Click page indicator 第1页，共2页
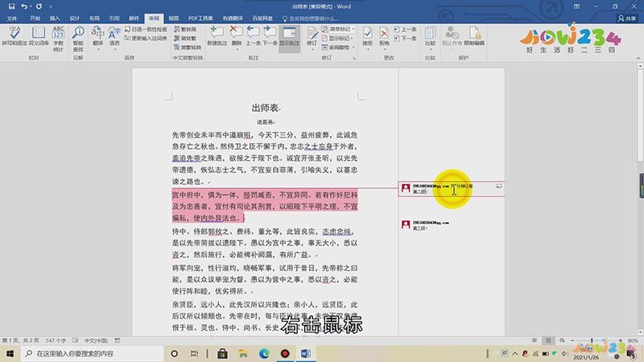The height and width of the screenshot is (362, 644). (x=21, y=340)
